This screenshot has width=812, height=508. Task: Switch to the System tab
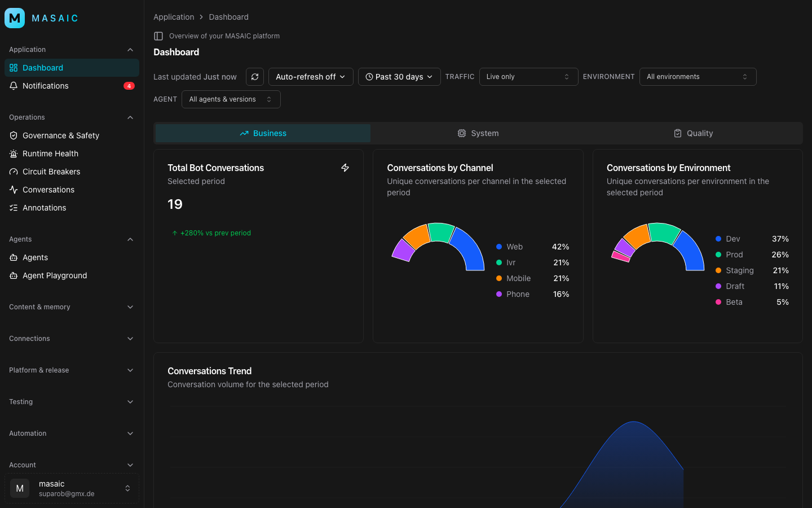tap(478, 133)
